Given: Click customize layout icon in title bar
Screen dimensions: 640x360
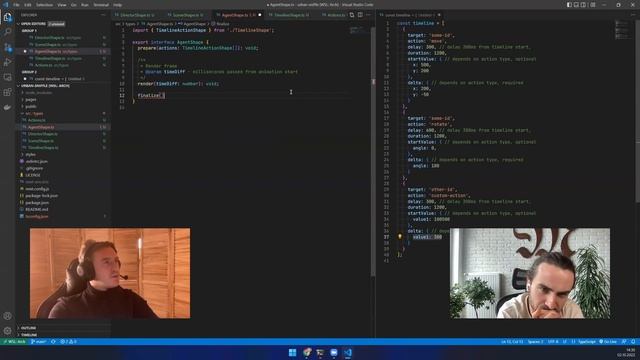Looking at the screenshot, I should (593, 5).
